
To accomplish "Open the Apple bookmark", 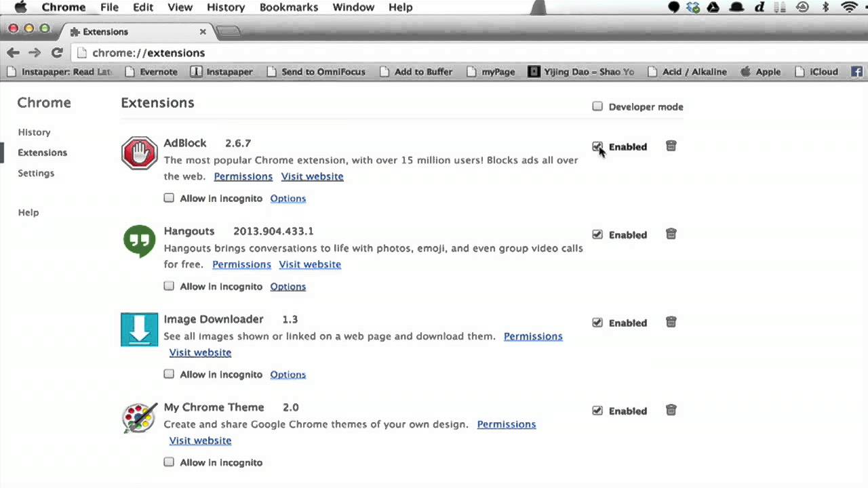I will point(760,71).
